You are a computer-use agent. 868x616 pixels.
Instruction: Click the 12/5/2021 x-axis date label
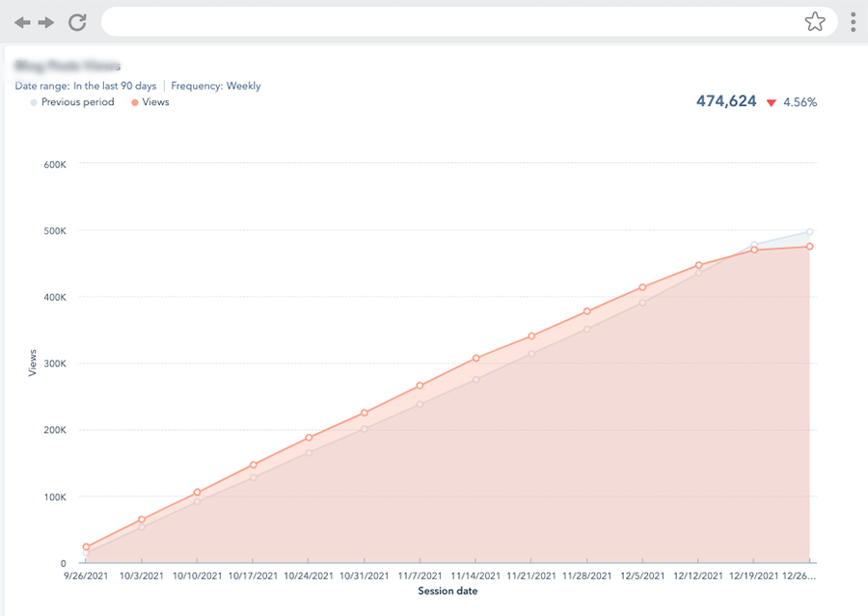click(642, 576)
